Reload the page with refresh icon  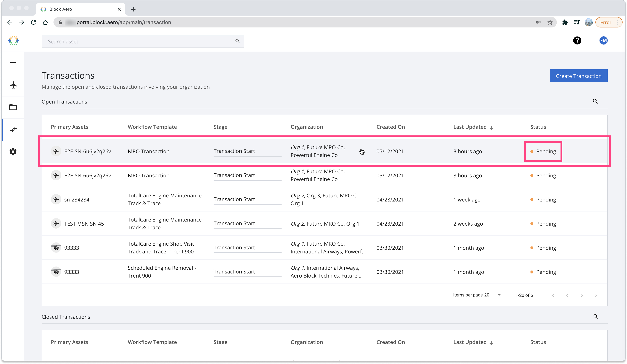[x=33, y=22]
